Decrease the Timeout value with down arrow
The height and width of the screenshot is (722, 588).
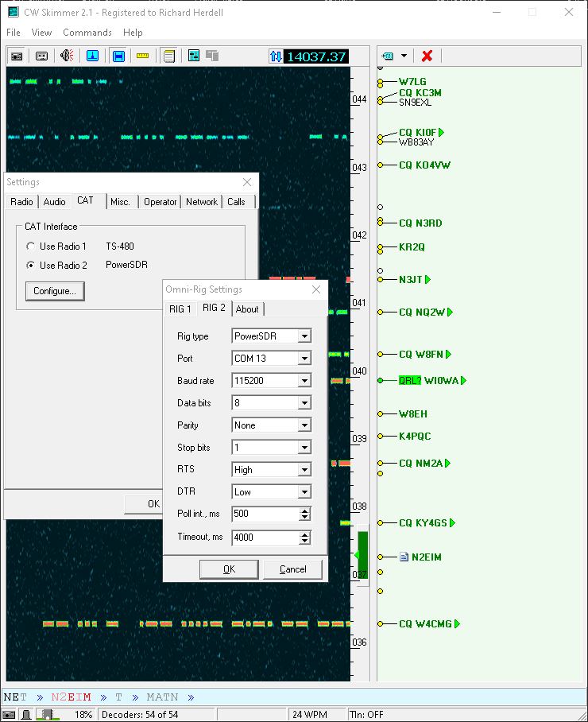tap(304, 541)
